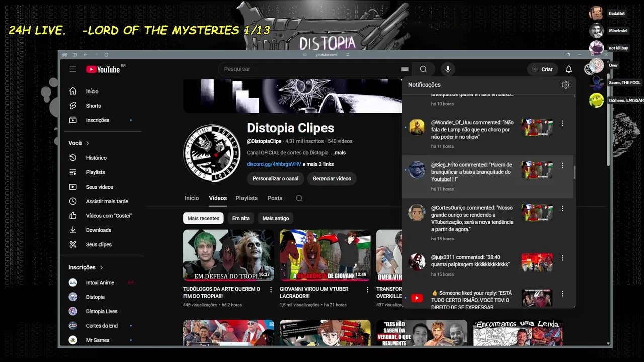Open options for Sieg_Frito notification
Image resolution: width=644 pixels, height=362 pixels.
click(562, 165)
